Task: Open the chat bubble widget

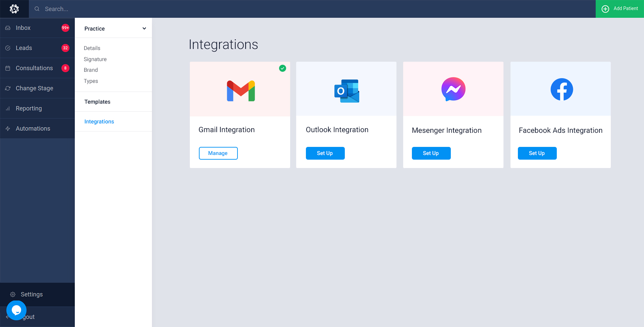Action: 16,310
